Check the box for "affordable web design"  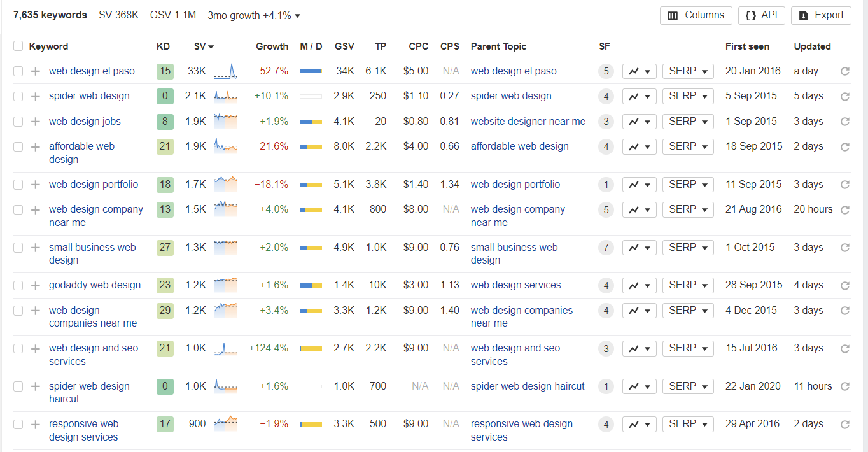click(x=18, y=146)
